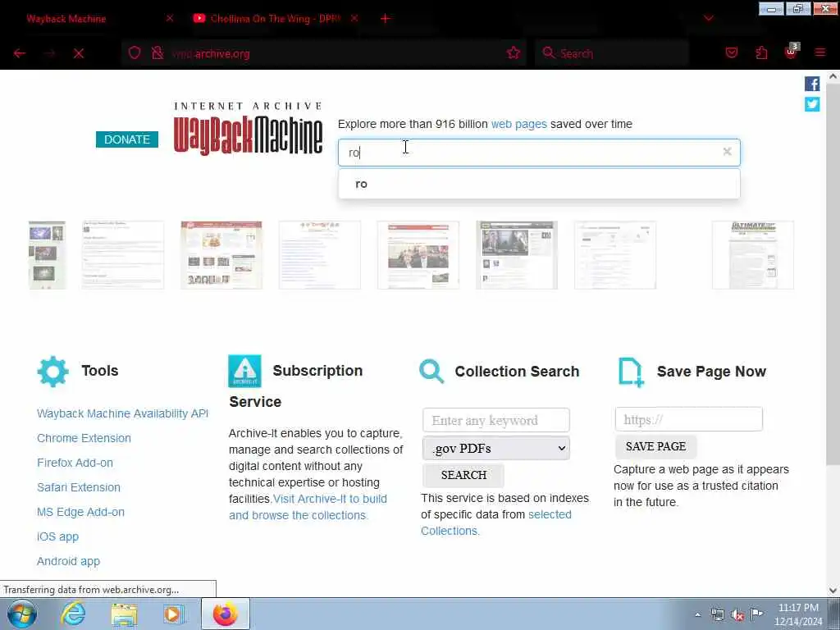Open the Android app link
840x630 pixels.
point(69,561)
